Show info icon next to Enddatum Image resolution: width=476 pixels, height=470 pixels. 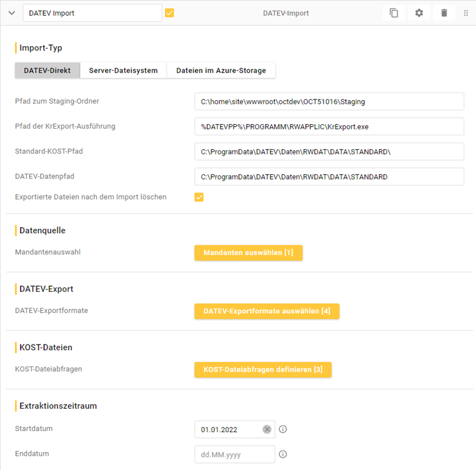(283, 454)
